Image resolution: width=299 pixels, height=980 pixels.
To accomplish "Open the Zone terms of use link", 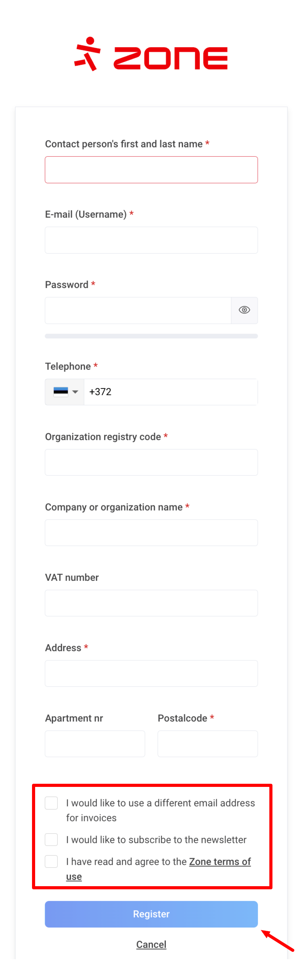I will tap(219, 862).
